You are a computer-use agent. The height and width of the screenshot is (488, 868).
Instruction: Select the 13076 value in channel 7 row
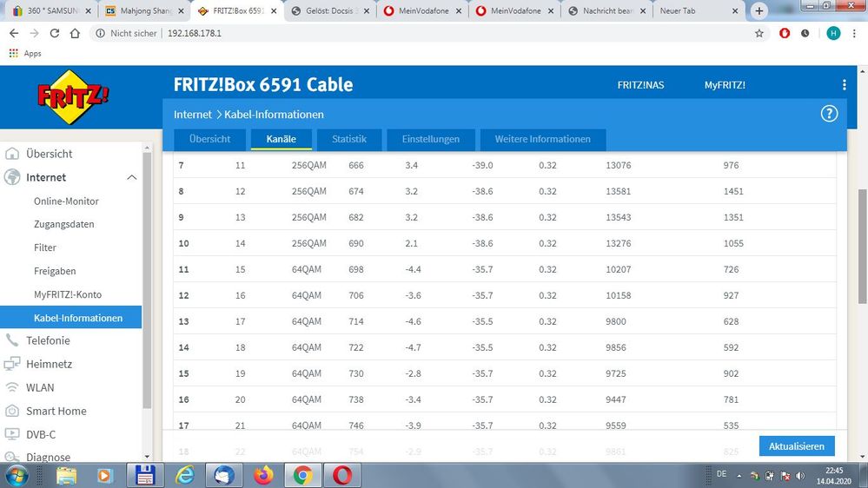tap(619, 166)
